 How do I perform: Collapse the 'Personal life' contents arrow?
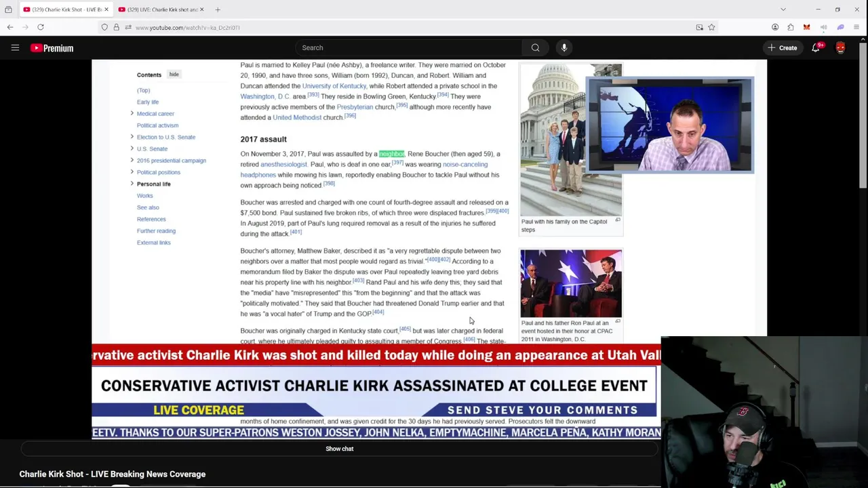(x=132, y=184)
